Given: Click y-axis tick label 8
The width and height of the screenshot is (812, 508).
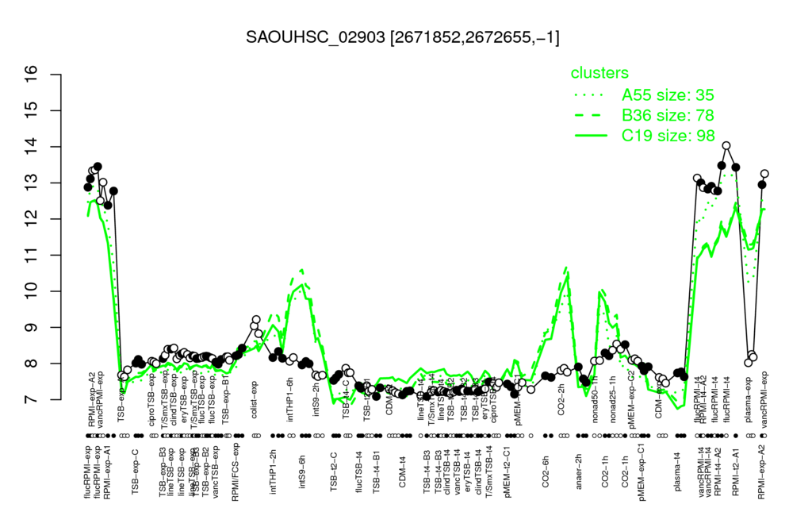Looking at the screenshot, I should [x=32, y=364].
